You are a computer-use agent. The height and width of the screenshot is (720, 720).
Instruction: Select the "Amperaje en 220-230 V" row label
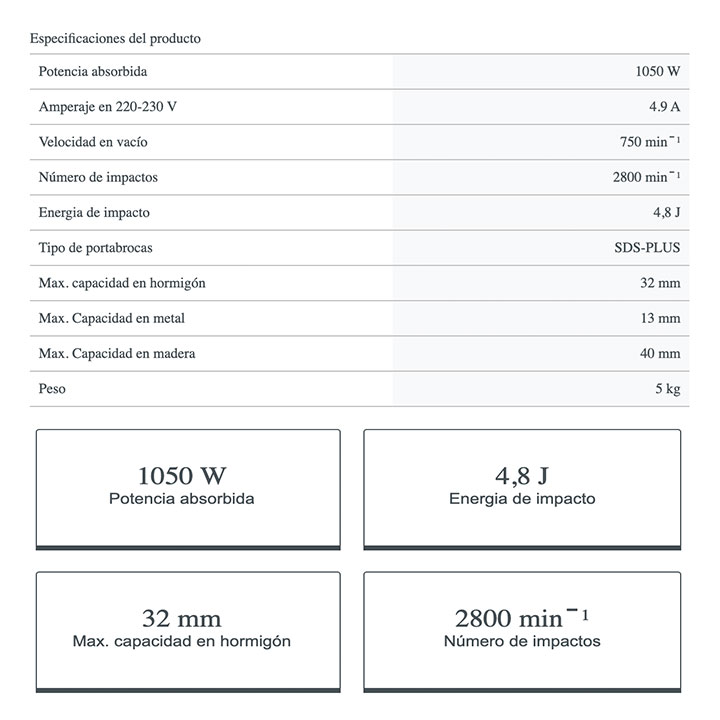[x=108, y=107]
